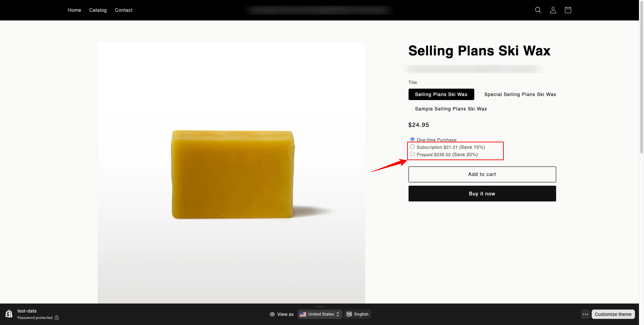Click the account login icon

point(553,10)
